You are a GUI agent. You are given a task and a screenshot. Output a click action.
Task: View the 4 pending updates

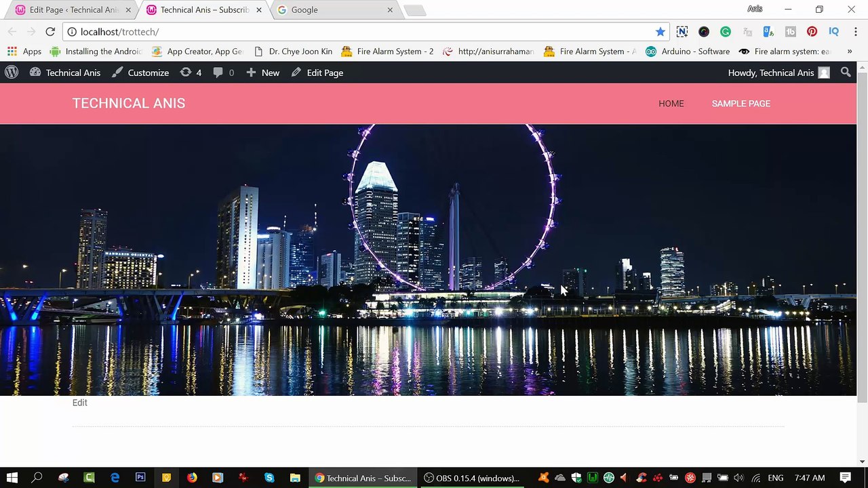click(191, 73)
